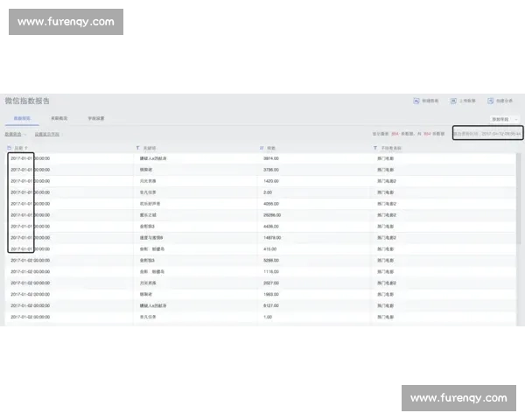
Task: Click the last icon in the top-right toolbar
Action: (490, 101)
